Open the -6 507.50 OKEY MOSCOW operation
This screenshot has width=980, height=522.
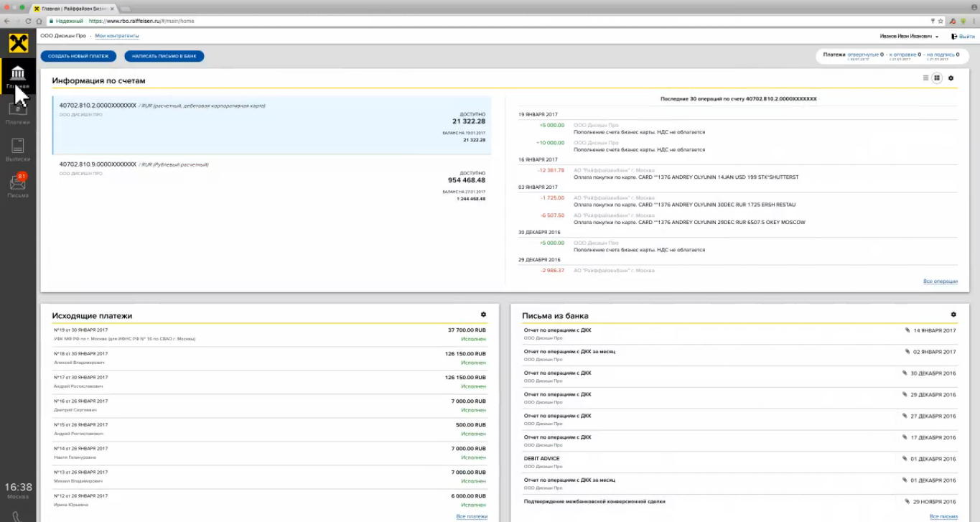coord(738,218)
